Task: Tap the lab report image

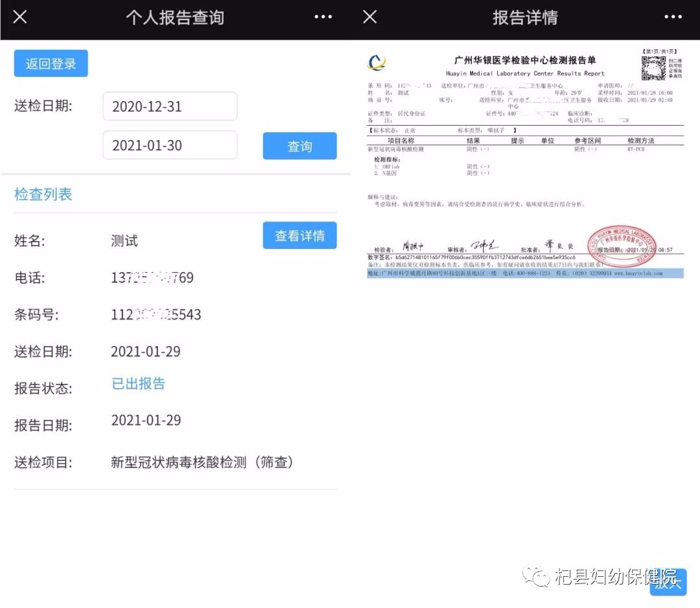Action: tap(525, 162)
